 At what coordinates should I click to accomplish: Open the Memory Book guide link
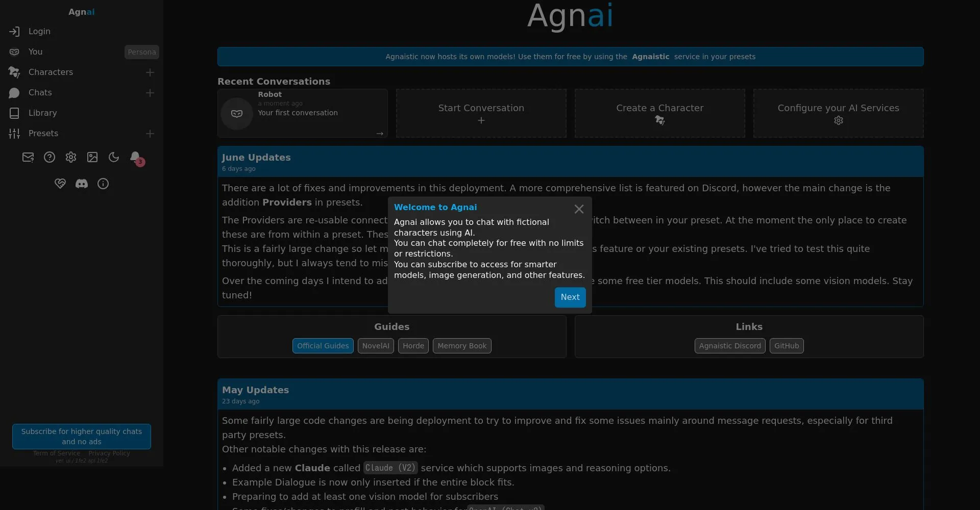(462, 346)
